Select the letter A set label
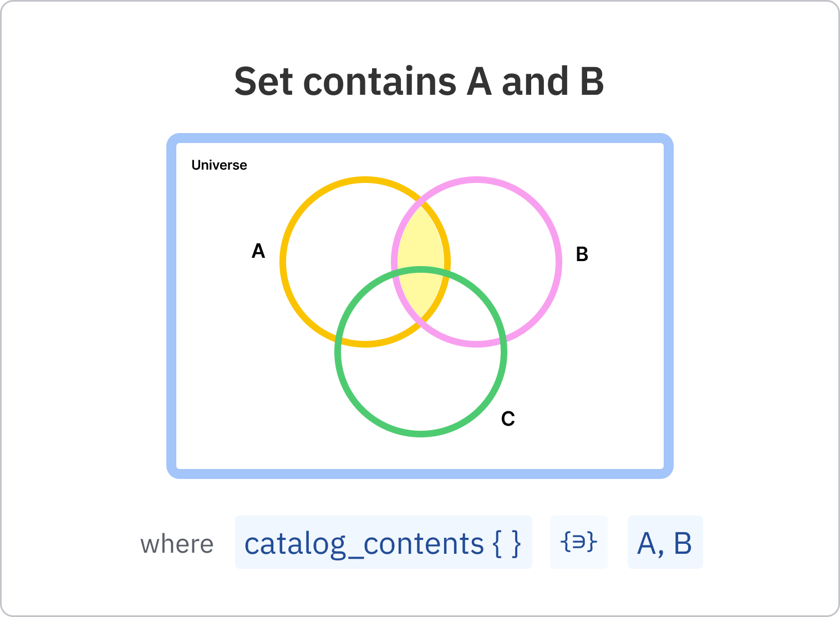 (x=258, y=251)
